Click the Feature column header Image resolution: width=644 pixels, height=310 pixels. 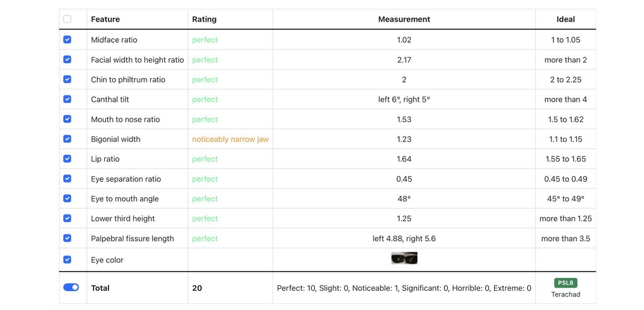click(105, 19)
